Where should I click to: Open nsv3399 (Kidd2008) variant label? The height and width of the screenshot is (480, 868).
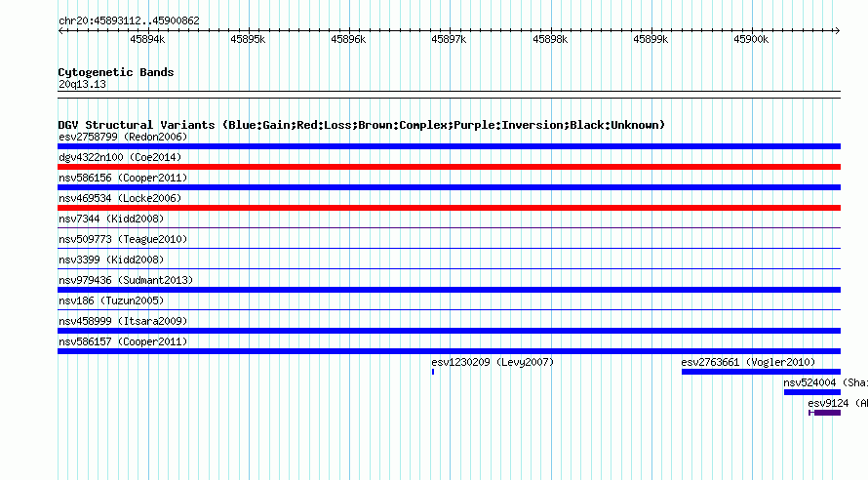111,260
